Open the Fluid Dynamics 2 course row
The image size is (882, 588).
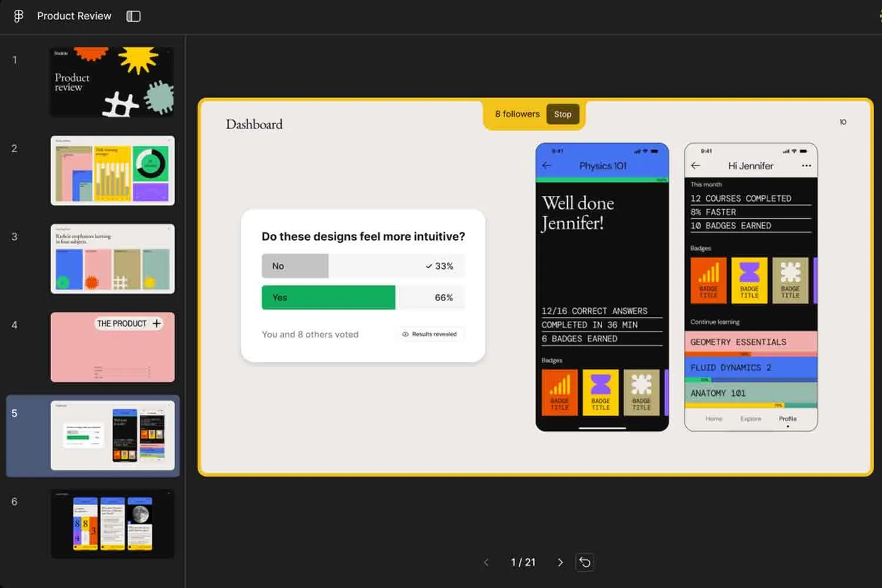click(751, 369)
